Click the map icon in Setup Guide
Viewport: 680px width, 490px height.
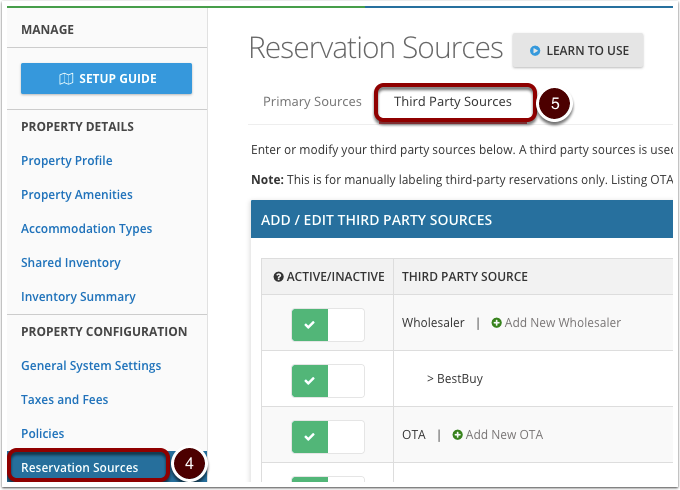click(66, 79)
